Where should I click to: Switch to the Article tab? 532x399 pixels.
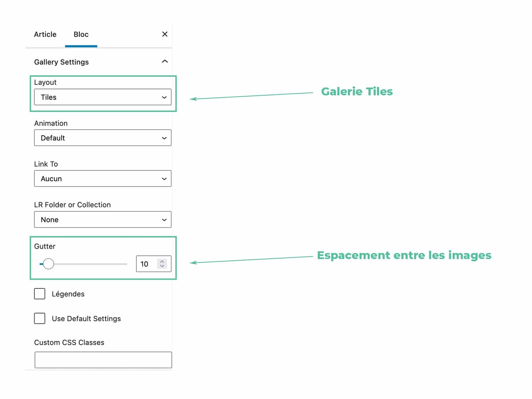click(45, 35)
